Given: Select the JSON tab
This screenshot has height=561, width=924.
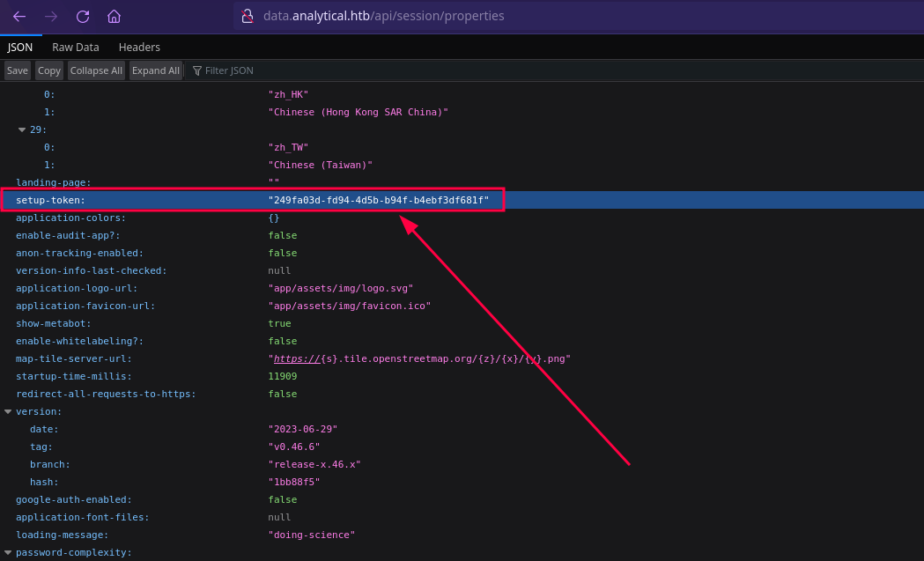Looking at the screenshot, I should [20, 47].
